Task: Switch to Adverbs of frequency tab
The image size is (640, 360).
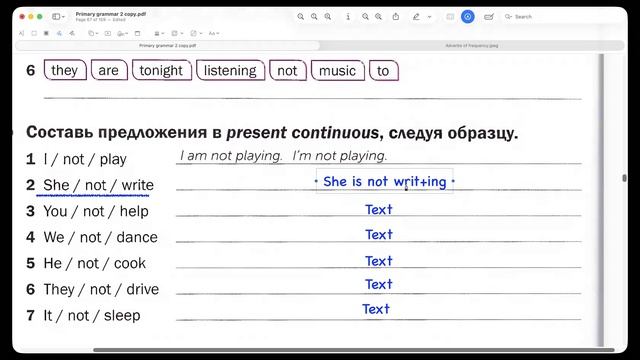Action: pyautogui.click(x=471, y=45)
